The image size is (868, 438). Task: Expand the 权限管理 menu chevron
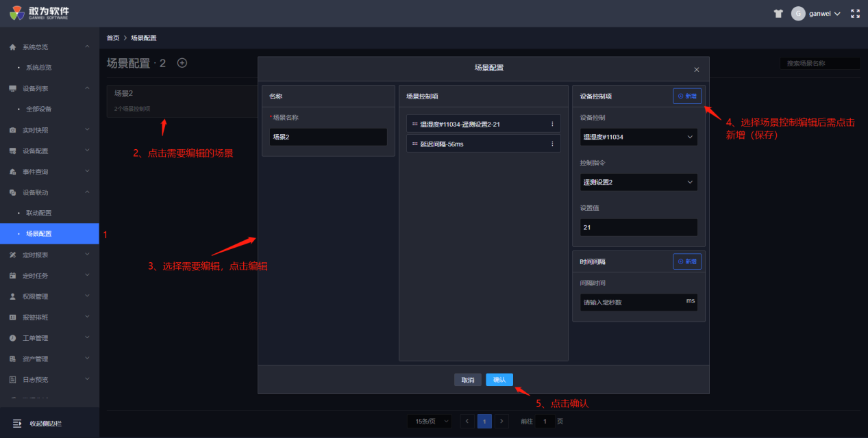click(87, 296)
